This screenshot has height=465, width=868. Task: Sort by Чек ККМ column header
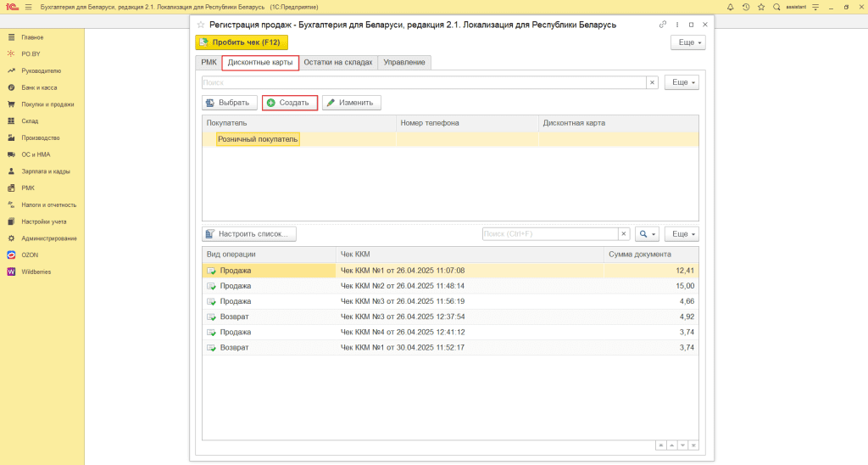[x=470, y=255]
